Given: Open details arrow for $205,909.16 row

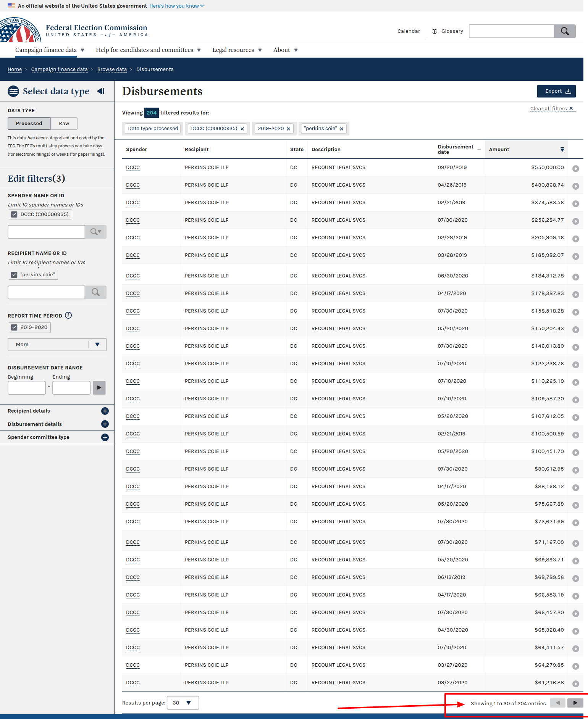Looking at the screenshot, I should [576, 239].
